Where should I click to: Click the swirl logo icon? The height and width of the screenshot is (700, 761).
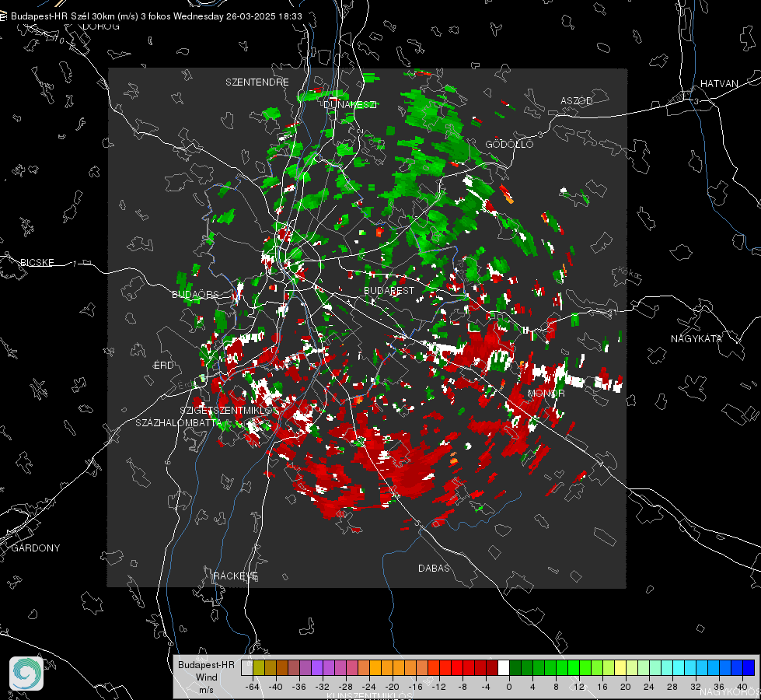26,674
